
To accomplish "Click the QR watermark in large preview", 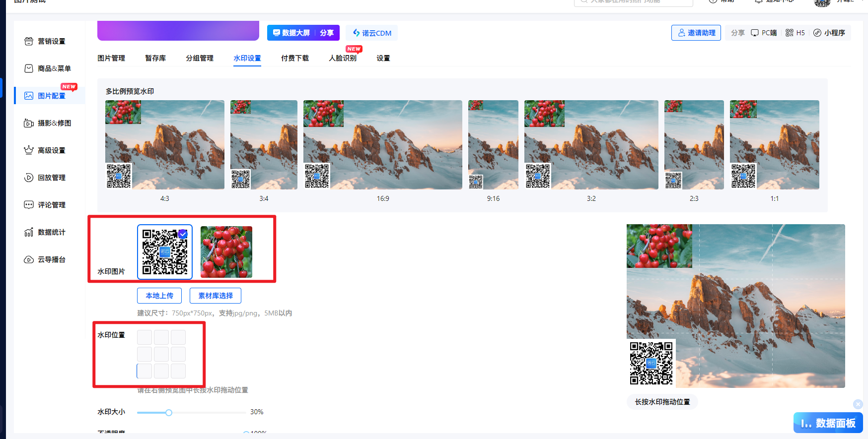I will [x=651, y=363].
